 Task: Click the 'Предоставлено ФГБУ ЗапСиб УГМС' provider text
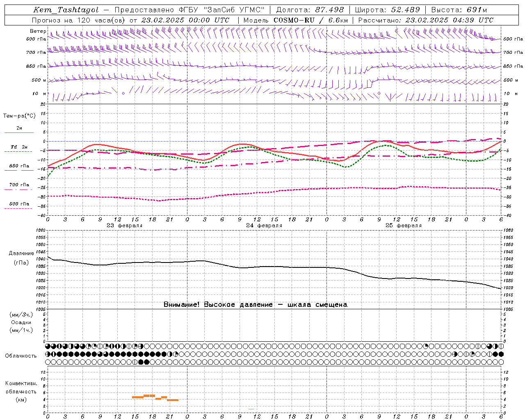point(189,10)
